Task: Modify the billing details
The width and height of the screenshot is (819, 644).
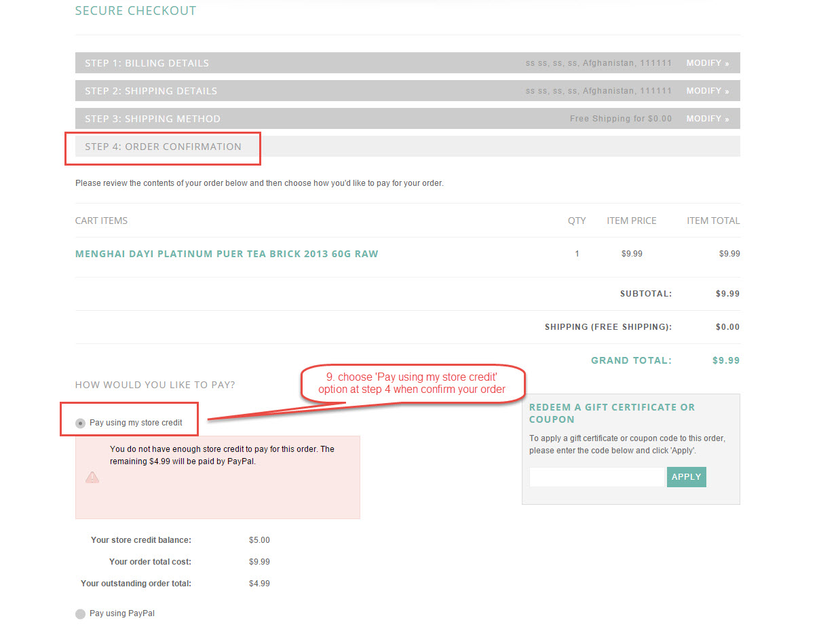Action: 707,63
